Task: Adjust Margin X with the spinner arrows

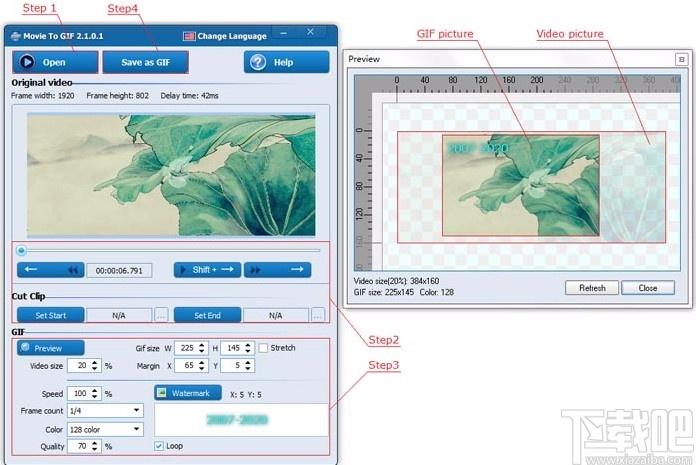Action: click(202, 366)
